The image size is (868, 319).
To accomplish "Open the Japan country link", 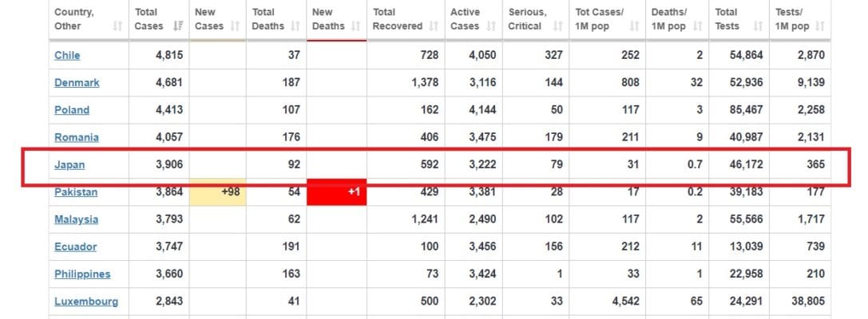I will [x=69, y=165].
